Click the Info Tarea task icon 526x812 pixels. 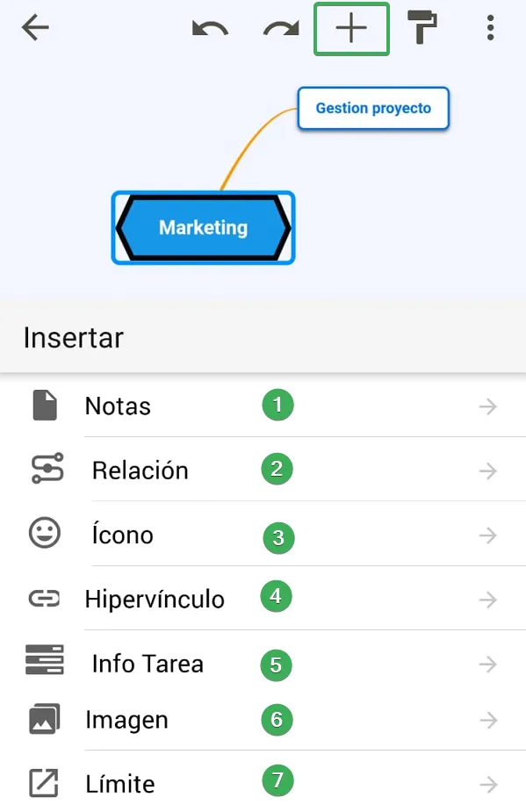(45, 659)
